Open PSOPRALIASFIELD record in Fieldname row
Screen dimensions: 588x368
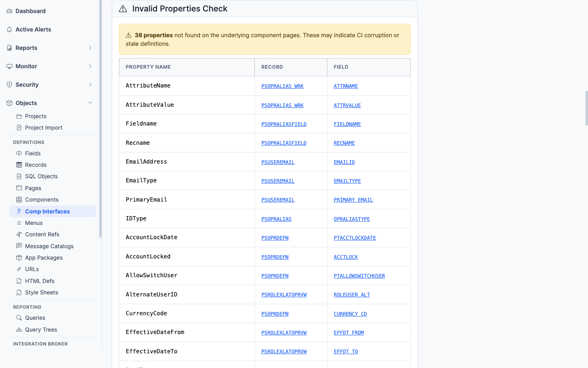284,124
